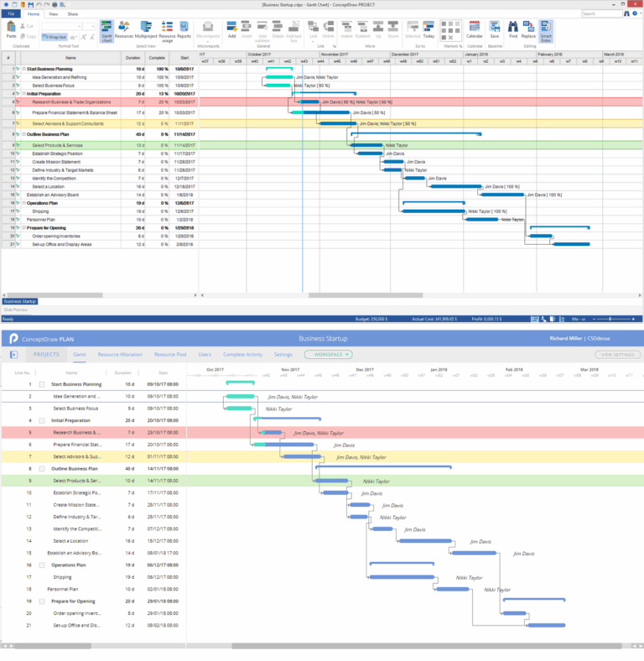644x661 pixels.
Task: Click the sidebar expand icon beside PROJECTS
Action: coord(14,355)
